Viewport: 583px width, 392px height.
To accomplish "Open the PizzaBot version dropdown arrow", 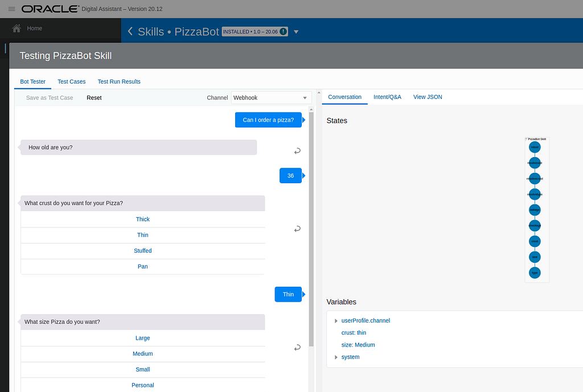I will (x=296, y=32).
